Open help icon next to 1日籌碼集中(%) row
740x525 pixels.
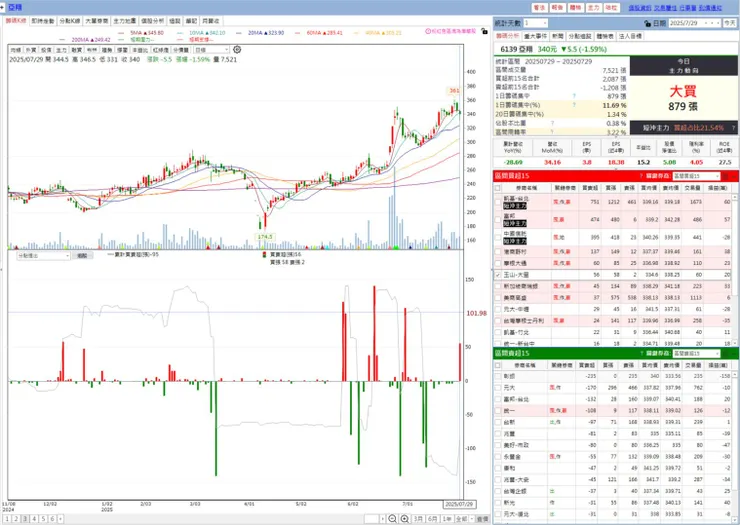coord(574,105)
